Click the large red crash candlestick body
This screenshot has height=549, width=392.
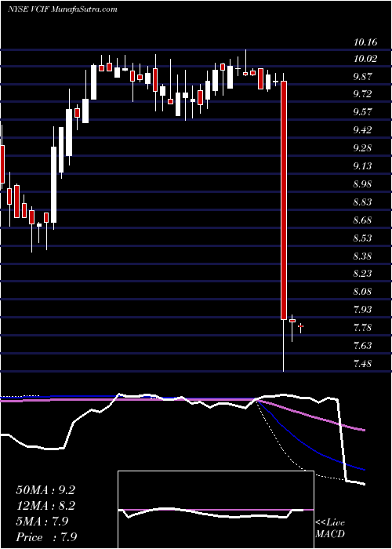pos(284,200)
